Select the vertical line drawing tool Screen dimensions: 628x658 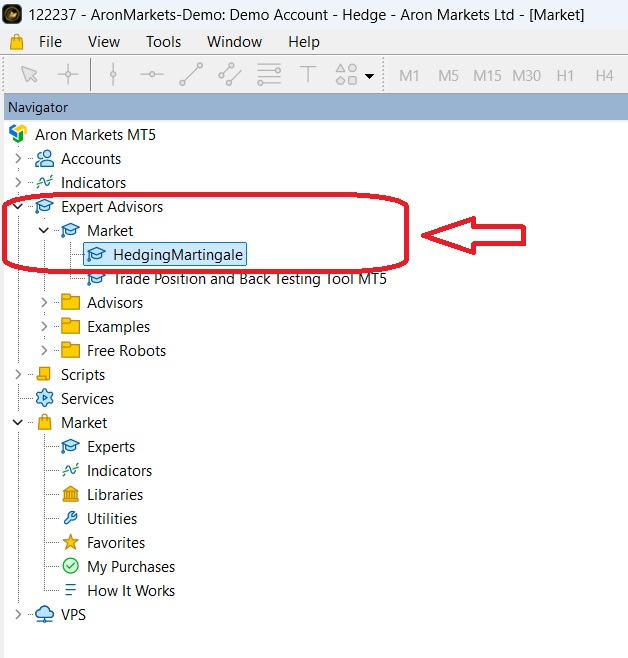coord(112,75)
